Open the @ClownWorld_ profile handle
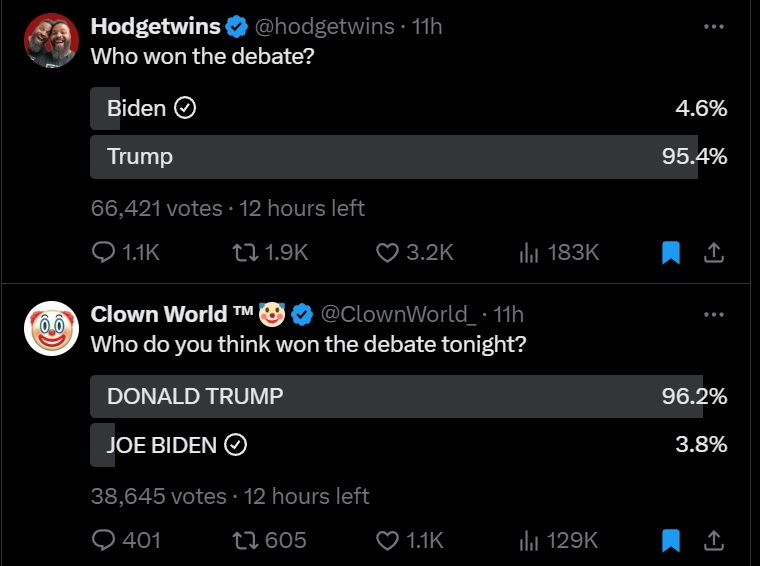Screen dimensions: 760x566 point(398,314)
